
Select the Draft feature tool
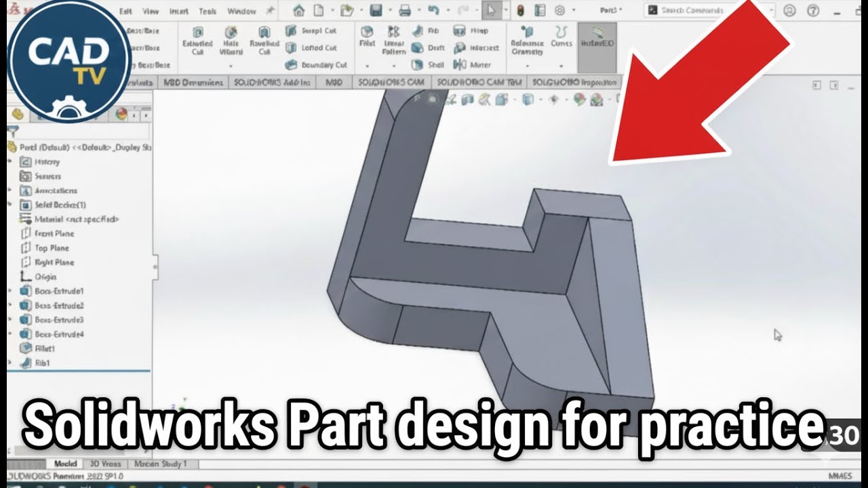point(429,47)
